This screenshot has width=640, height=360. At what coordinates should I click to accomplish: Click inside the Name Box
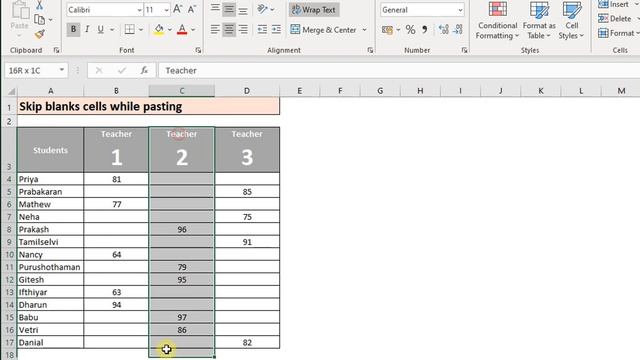pyautogui.click(x=31, y=71)
